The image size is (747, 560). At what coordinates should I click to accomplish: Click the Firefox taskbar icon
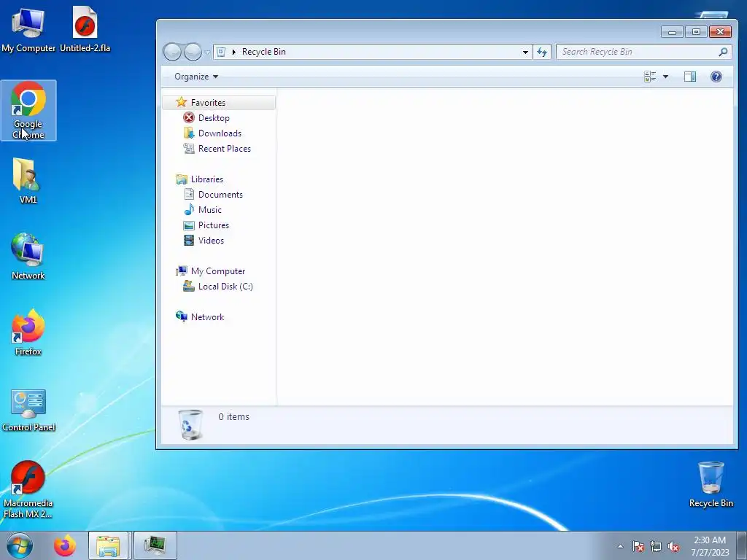(65, 545)
